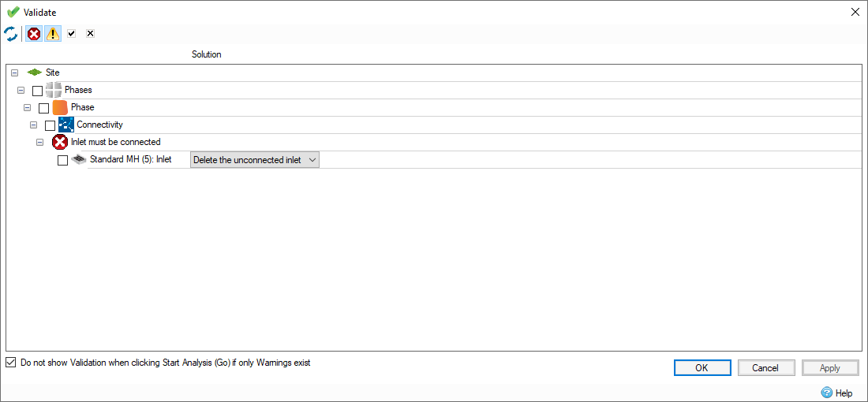The width and height of the screenshot is (868, 402).
Task: Collapse the Site tree node
Action: click(15, 73)
